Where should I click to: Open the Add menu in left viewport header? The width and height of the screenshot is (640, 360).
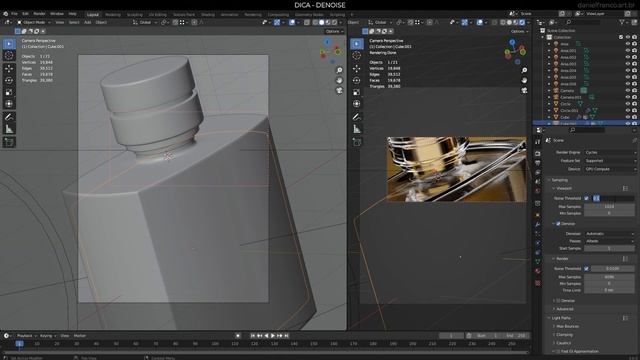coord(87,22)
